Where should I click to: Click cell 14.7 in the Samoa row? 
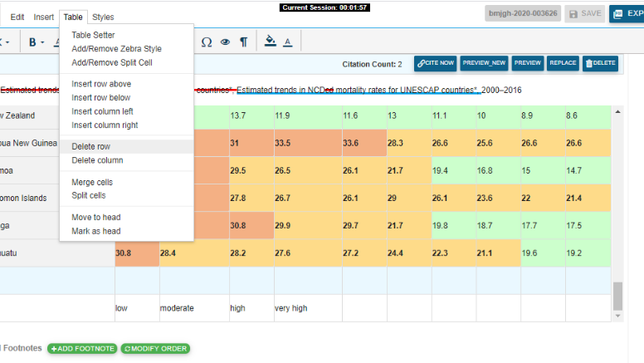[x=588, y=170]
